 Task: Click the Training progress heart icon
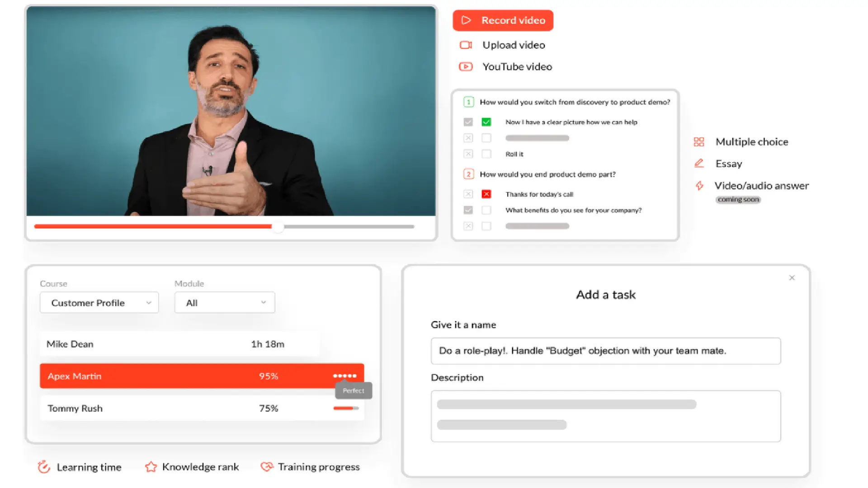[x=267, y=466]
